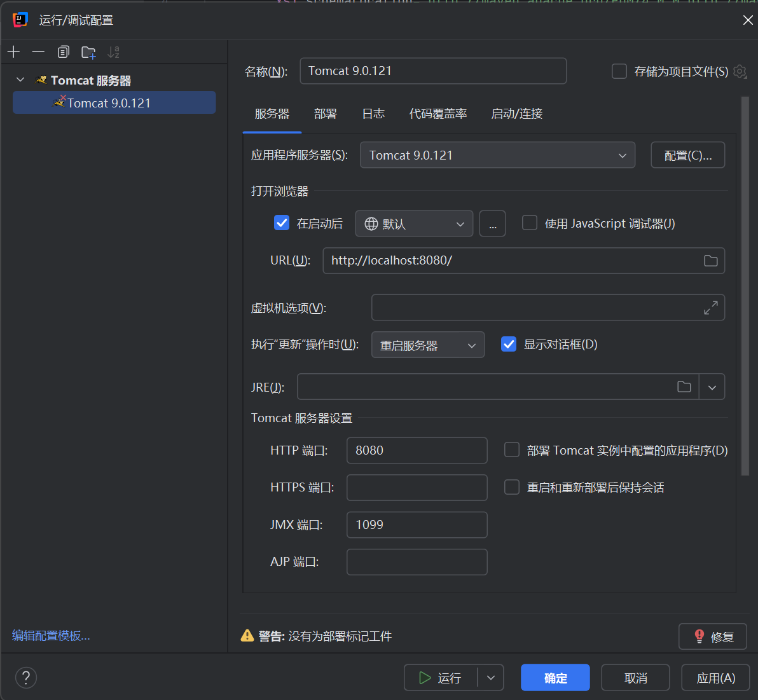Sort configurations alphabetically
Image resolution: width=758 pixels, height=700 pixels.
click(114, 51)
